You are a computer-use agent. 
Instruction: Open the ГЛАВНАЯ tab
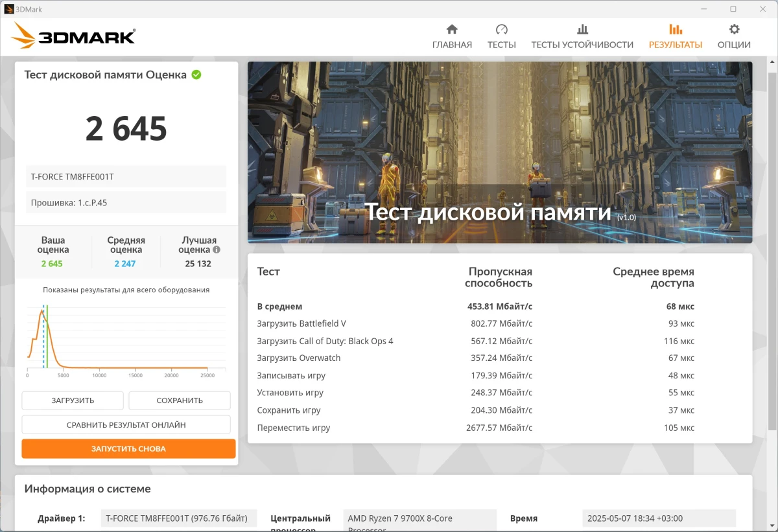coord(452,45)
